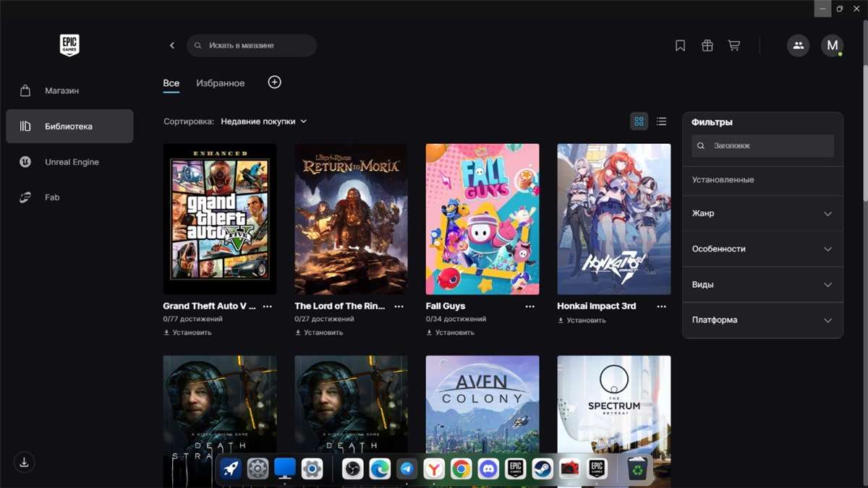Open Google Chrome from the dock
The height and width of the screenshot is (488, 868).
[461, 469]
